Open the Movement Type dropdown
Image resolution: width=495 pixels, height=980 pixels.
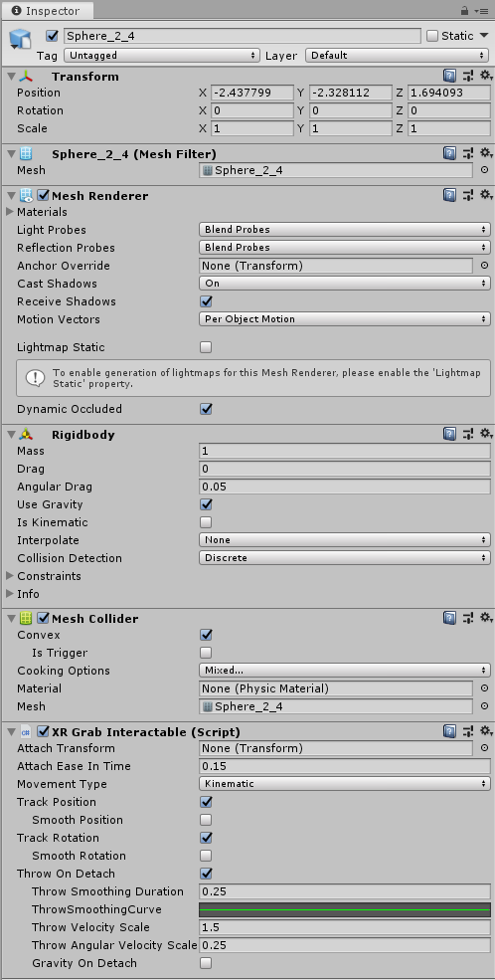345,784
